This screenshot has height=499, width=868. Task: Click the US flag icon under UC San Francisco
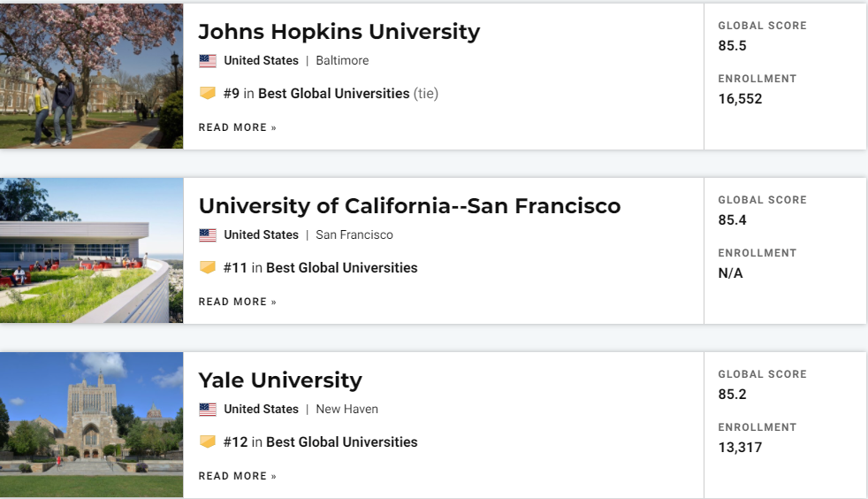point(208,235)
